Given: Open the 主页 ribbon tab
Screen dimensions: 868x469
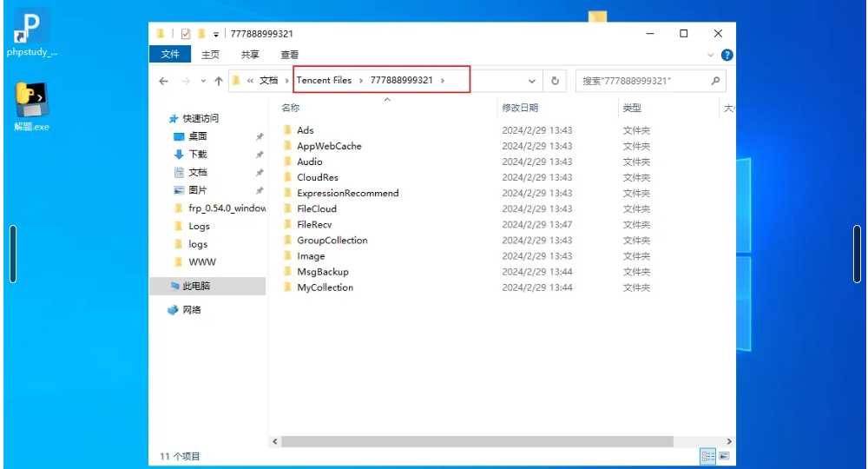Looking at the screenshot, I should (210, 54).
